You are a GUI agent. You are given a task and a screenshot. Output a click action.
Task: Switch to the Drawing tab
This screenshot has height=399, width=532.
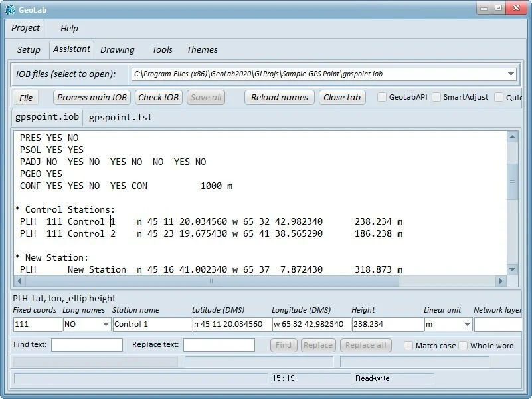[x=118, y=50]
